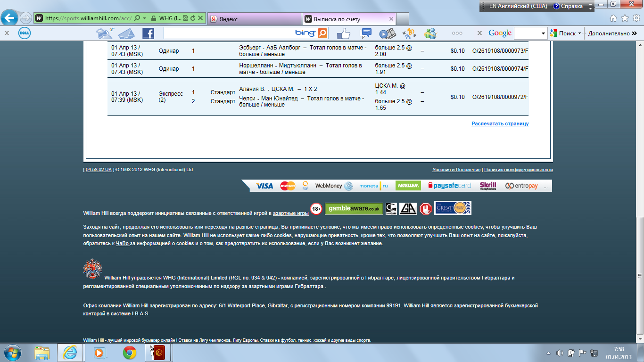The width and height of the screenshot is (644, 362).
Task: Open the browser home icon
Action: (613, 18)
